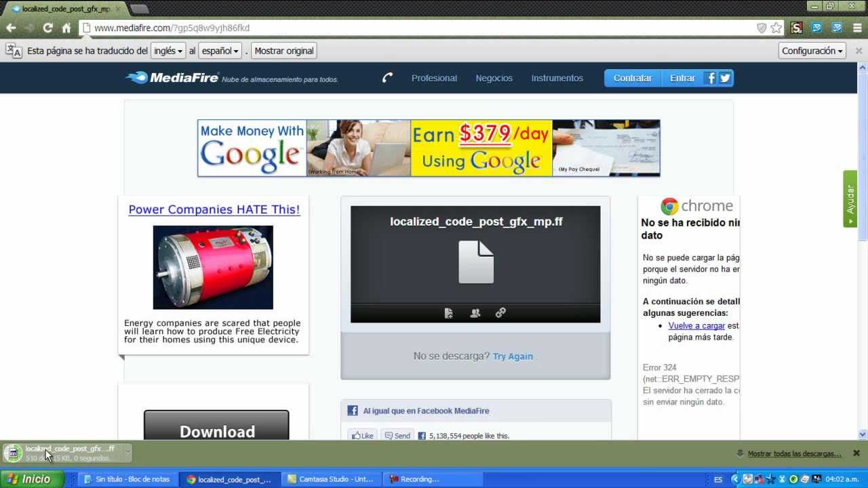868x488 pixels.
Task: Bookmark this page with the star icon
Action: coord(776,28)
